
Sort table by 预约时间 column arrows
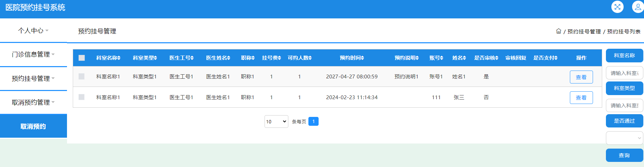362,58
